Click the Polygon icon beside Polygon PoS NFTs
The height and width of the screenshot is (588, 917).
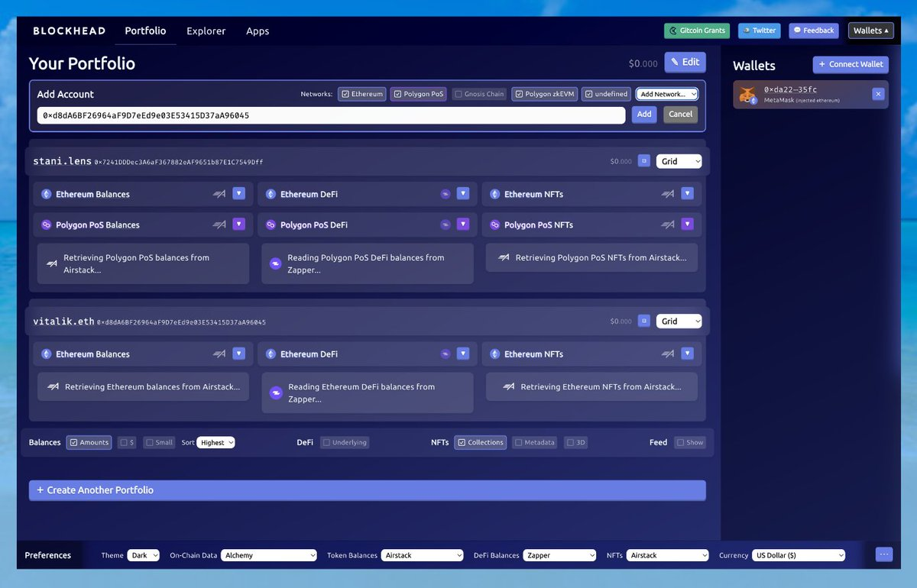494,225
